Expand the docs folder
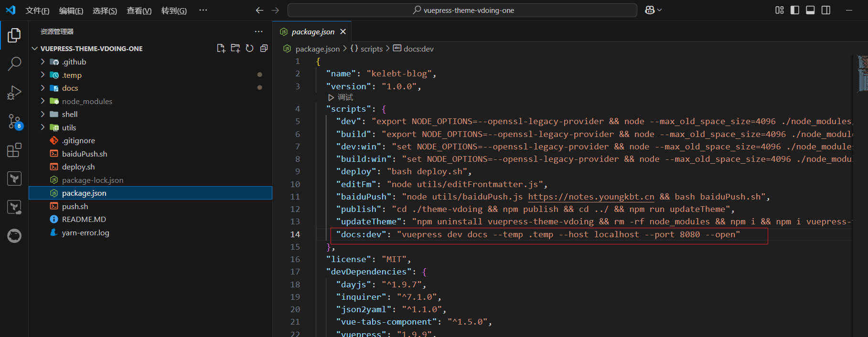Image resolution: width=868 pixels, height=337 pixels. [x=43, y=88]
